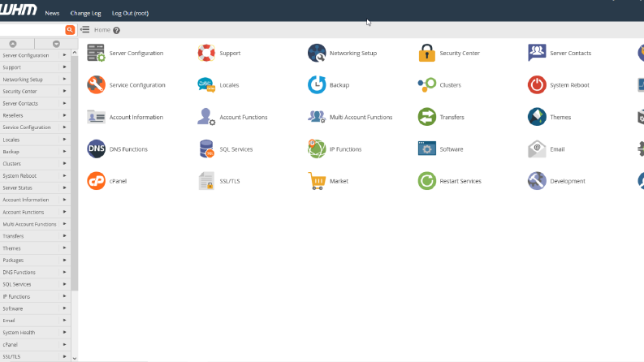Open Server Status sidebar menu item

click(35, 188)
